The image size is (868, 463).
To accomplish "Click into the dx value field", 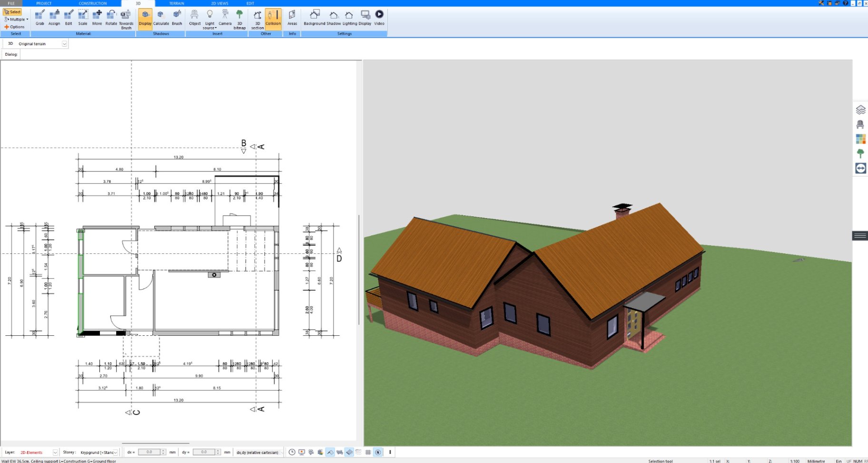I will (x=149, y=452).
